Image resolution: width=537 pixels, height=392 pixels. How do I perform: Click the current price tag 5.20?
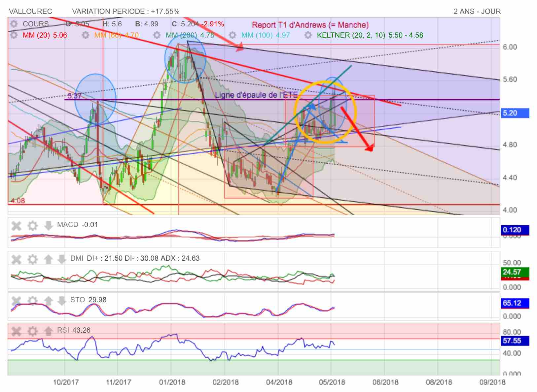coord(515,113)
